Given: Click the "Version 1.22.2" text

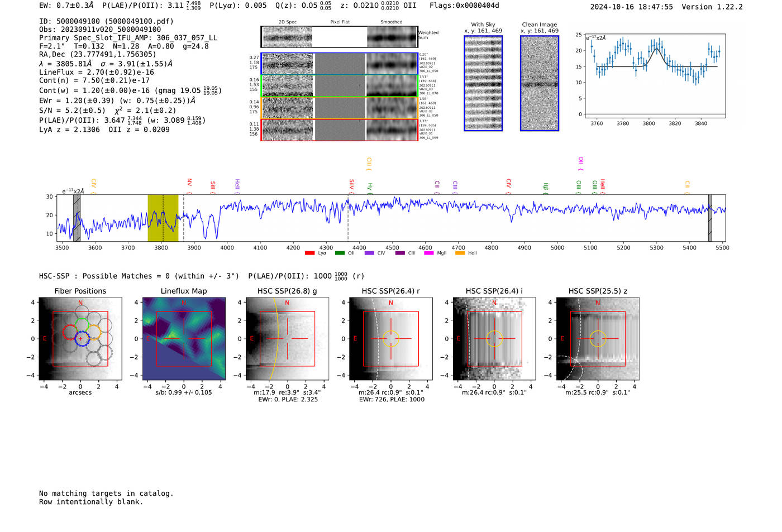Looking at the screenshot, I should pos(712,7).
